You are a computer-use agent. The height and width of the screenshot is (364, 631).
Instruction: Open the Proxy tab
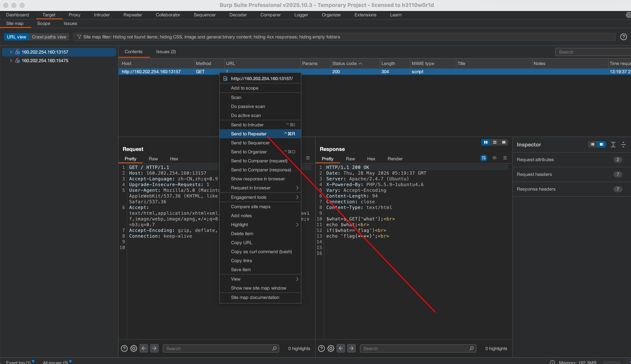pos(74,15)
